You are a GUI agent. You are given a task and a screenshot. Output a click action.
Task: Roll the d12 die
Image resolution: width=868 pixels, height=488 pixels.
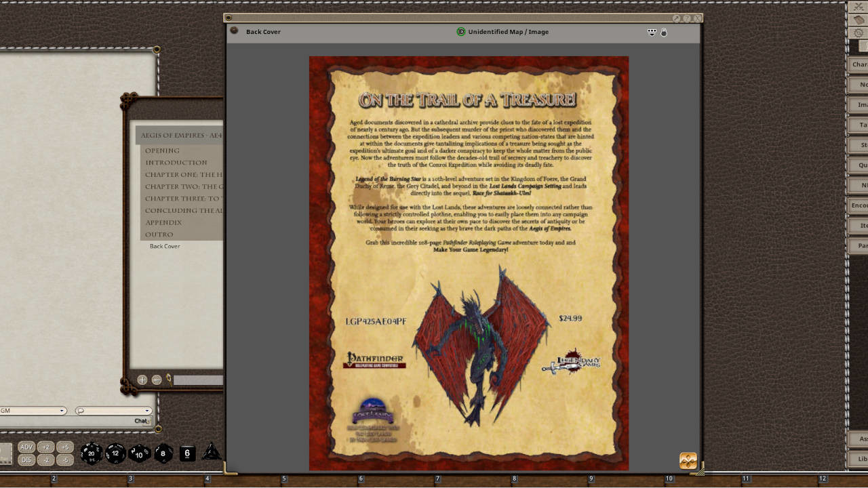pos(115,452)
